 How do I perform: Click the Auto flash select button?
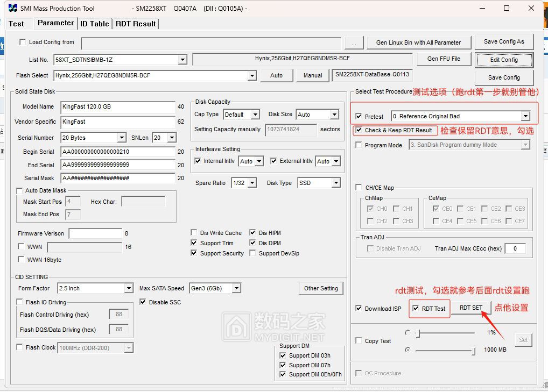[x=276, y=75]
